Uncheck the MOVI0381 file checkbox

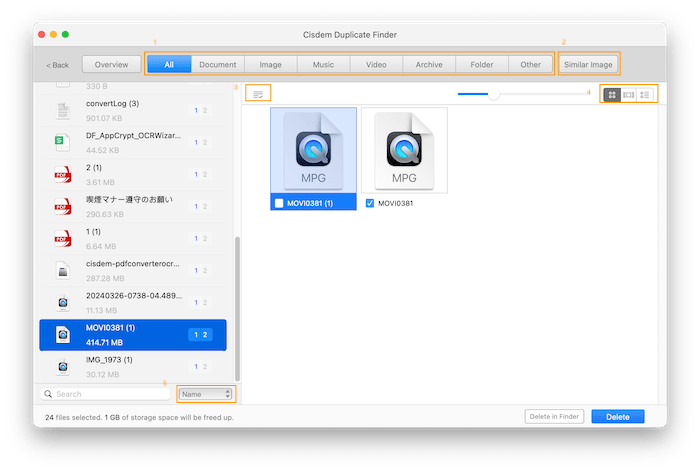coord(370,203)
